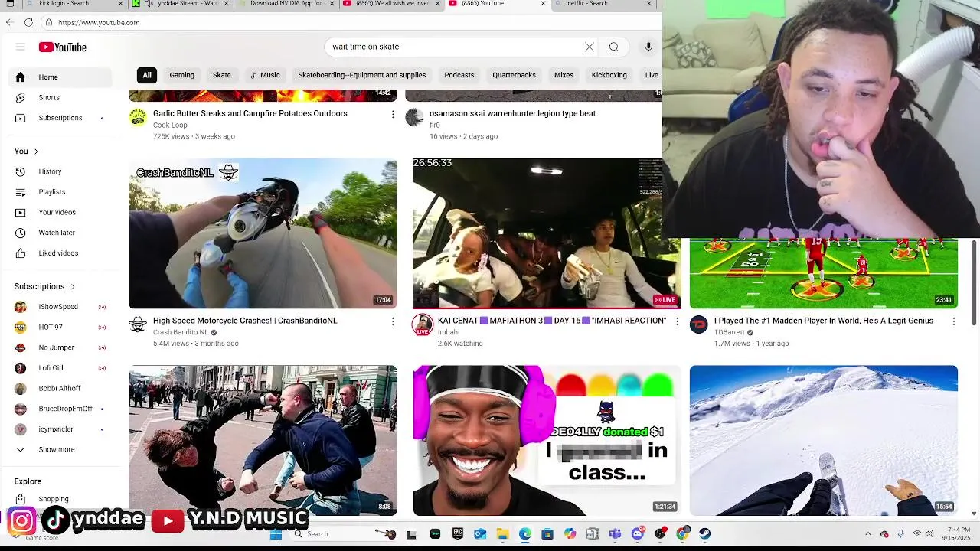Open Steam from taskbar
The width and height of the screenshot is (980, 551).
tap(704, 534)
